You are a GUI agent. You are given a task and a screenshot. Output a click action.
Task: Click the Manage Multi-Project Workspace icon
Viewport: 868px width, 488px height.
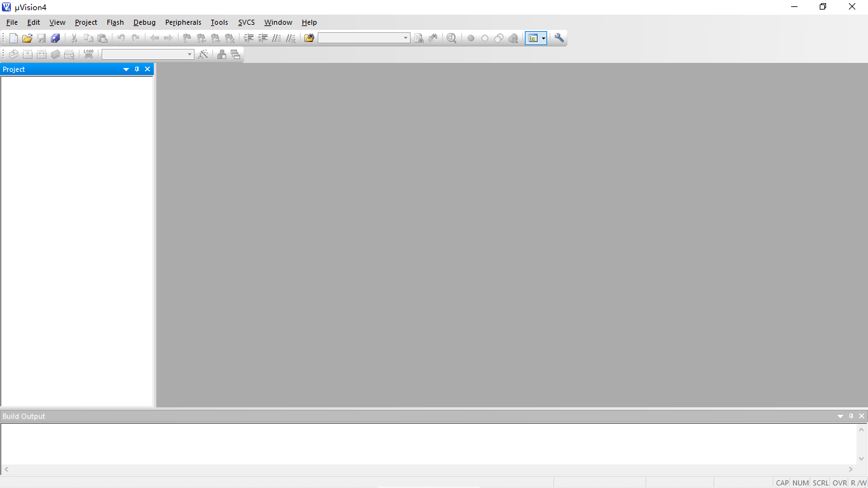tap(236, 55)
